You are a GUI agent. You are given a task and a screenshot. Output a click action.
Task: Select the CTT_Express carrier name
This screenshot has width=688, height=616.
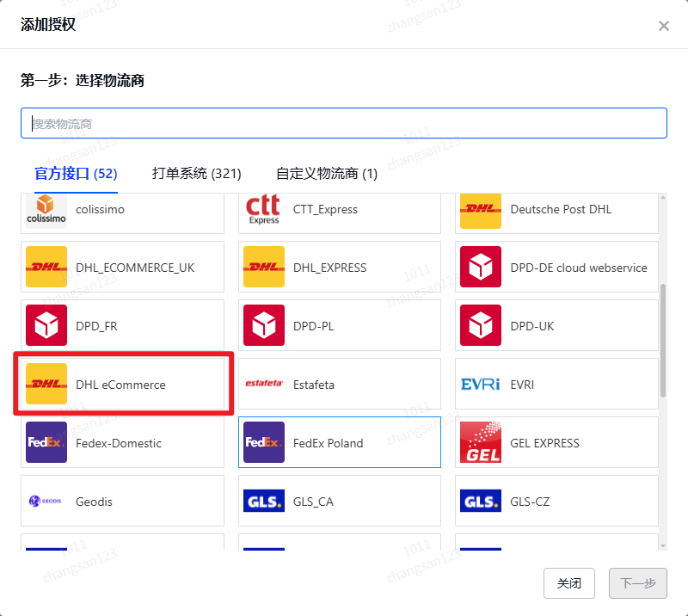click(x=325, y=209)
